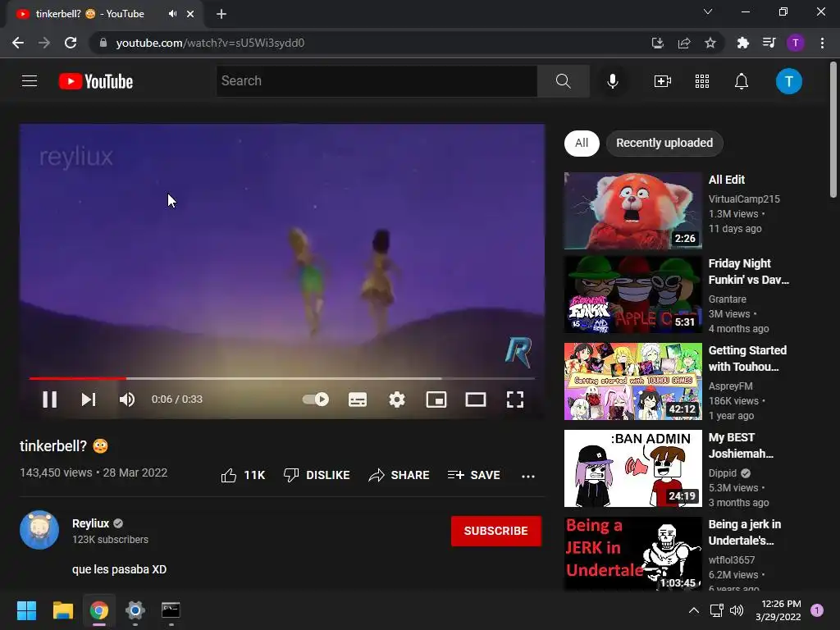840x630 pixels.
Task: Pause the video
Action: [50, 399]
